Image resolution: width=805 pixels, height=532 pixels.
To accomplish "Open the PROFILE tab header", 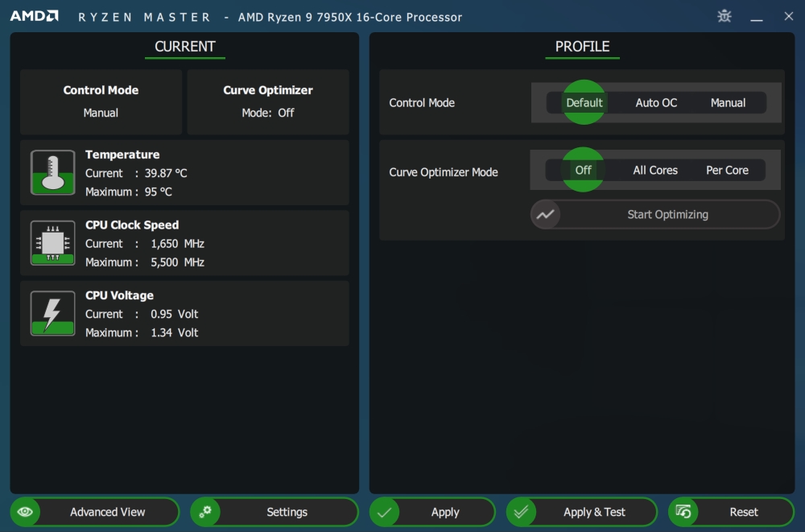I will 582,47.
